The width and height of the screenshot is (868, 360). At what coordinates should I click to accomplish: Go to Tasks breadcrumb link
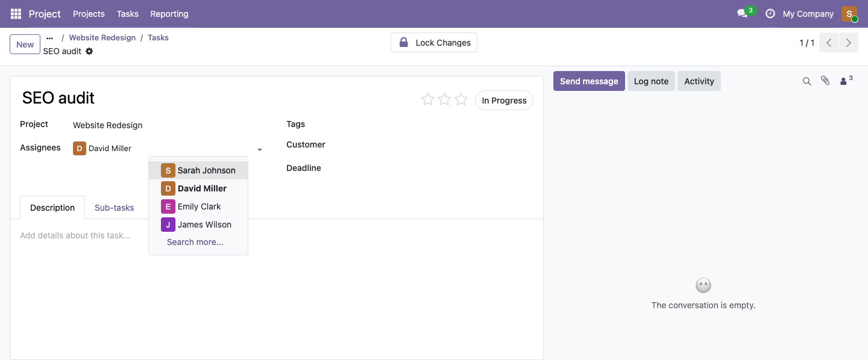pyautogui.click(x=158, y=37)
